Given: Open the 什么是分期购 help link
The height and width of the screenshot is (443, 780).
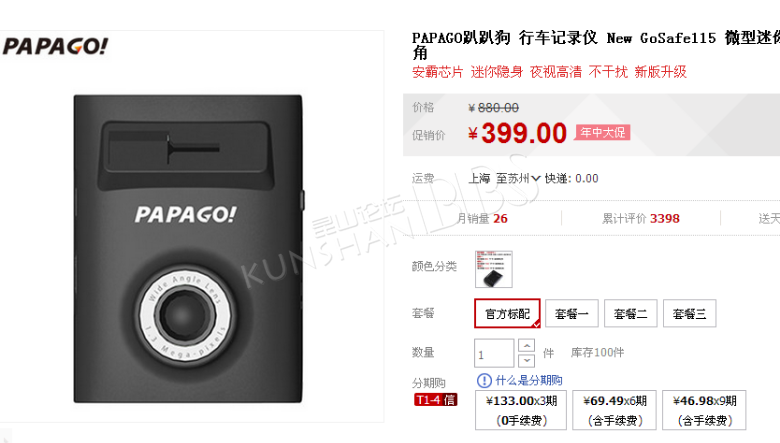Looking at the screenshot, I should click(529, 381).
